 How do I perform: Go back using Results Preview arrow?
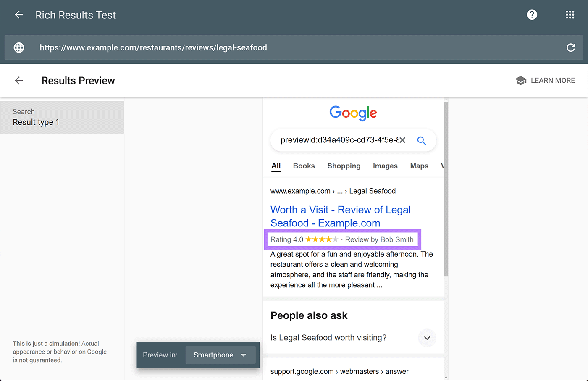19,81
